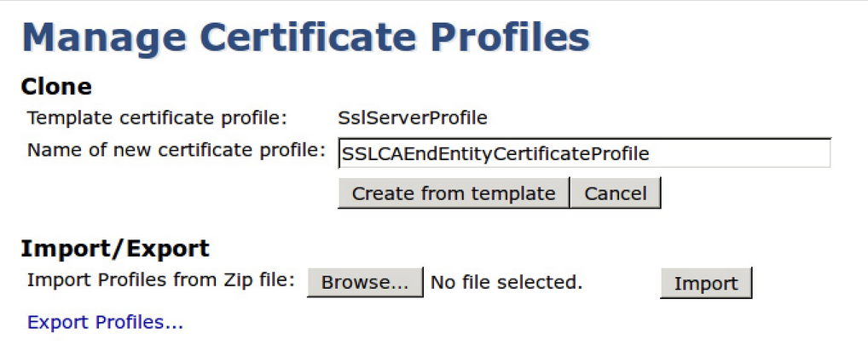The height and width of the screenshot is (351, 868).
Task: Click the 'No file selected.' text
Action: 506,282
